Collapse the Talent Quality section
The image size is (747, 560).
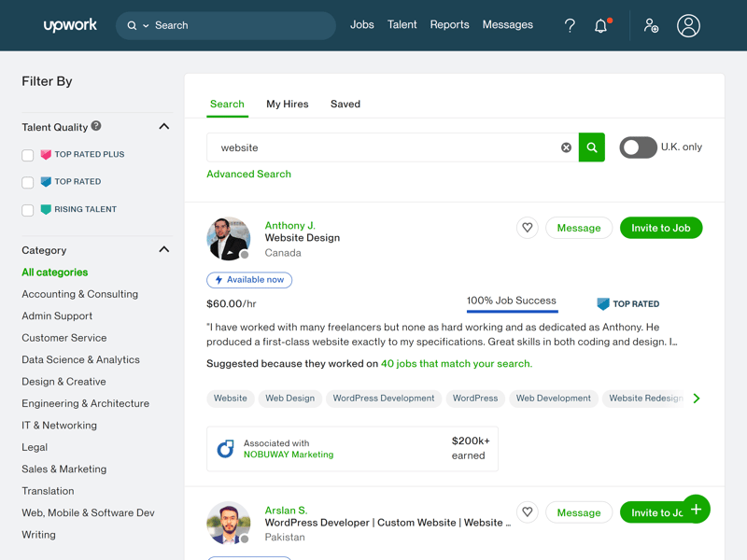click(164, 127)
